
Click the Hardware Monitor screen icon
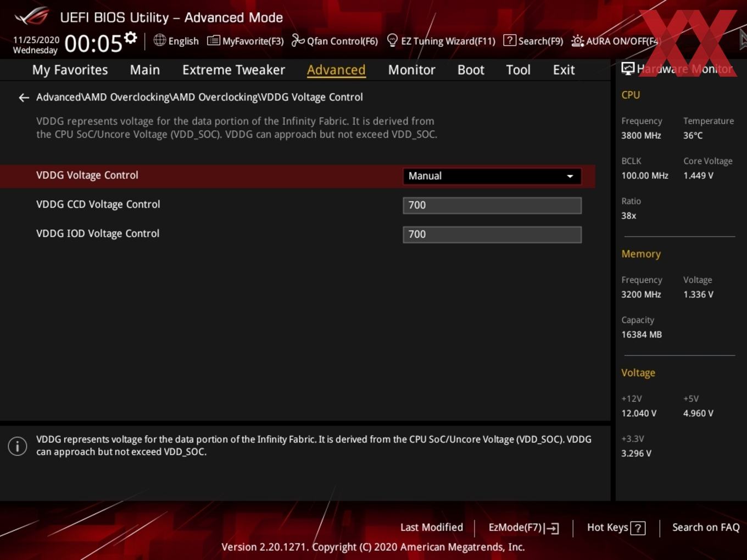[x=628, y=69]
